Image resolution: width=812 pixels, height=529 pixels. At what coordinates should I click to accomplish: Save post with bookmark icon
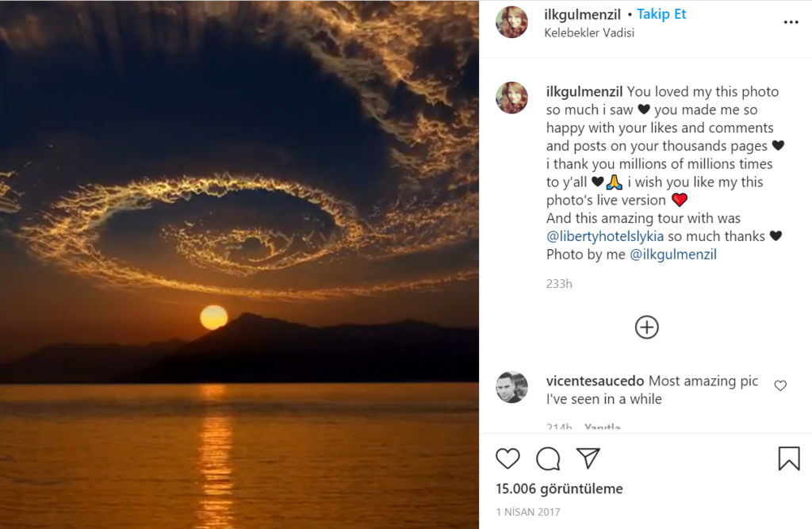(x=788, y=458)
